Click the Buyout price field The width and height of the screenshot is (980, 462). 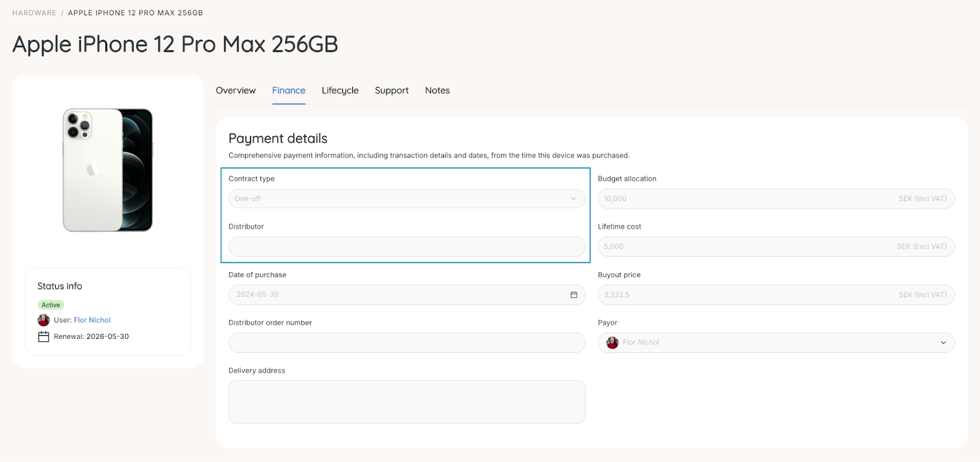tap(776, 295)
